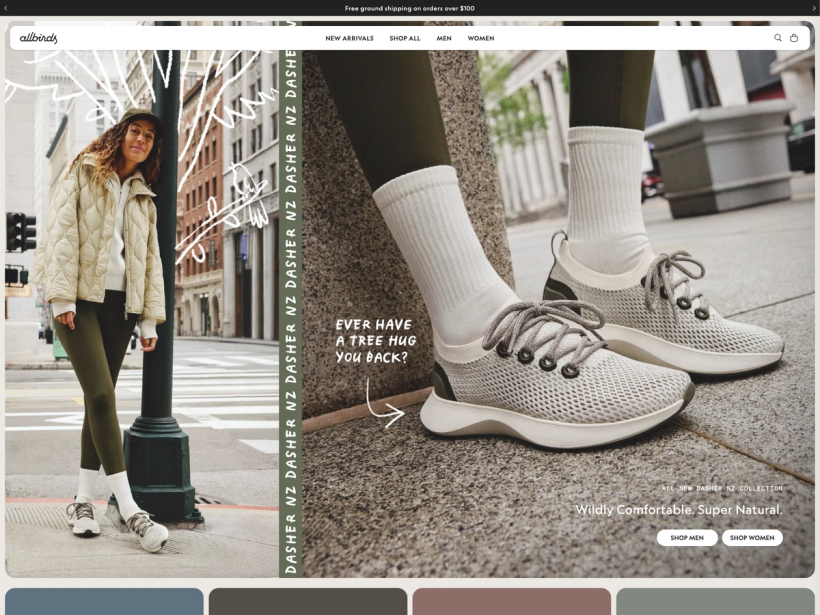The image size is (820, 615).
Task: Open the Shop All menu
Action: [405, 38]
